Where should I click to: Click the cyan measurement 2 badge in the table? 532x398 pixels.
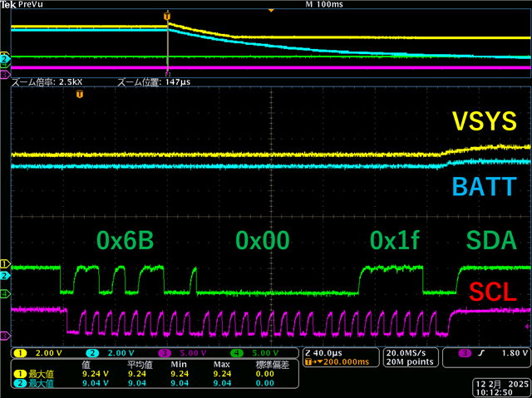[20, 383]
